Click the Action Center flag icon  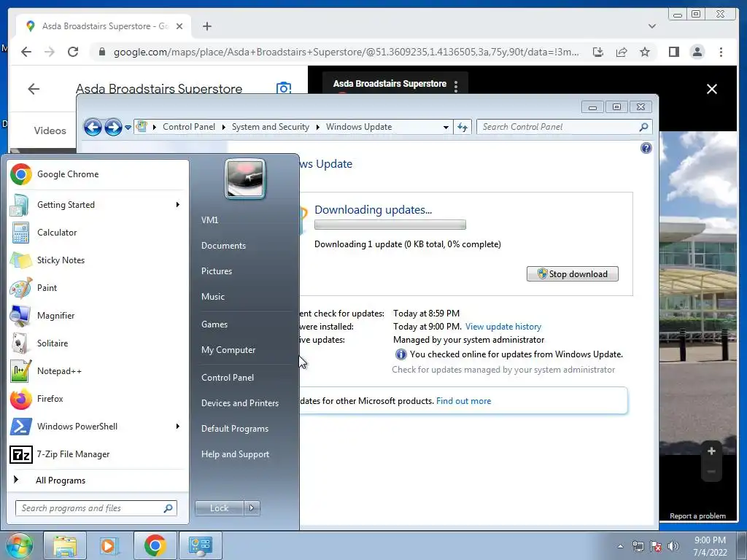tap(656, 546)
